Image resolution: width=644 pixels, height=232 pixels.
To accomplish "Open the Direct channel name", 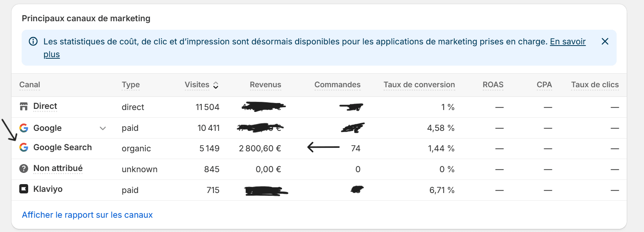I will [x=45, y=106].
